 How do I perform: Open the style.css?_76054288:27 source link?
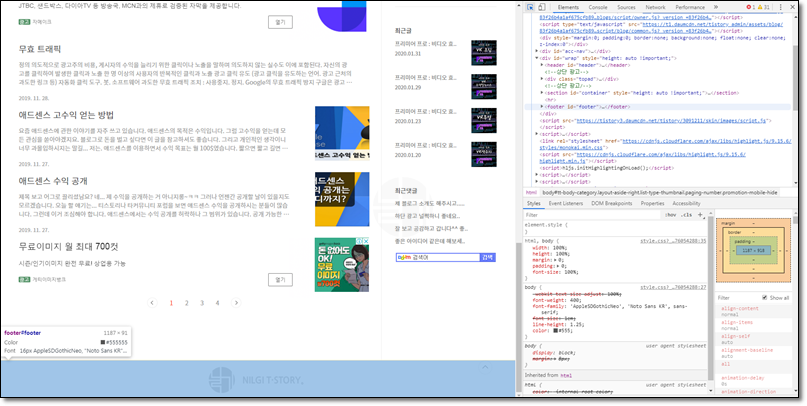pos(673,287)
